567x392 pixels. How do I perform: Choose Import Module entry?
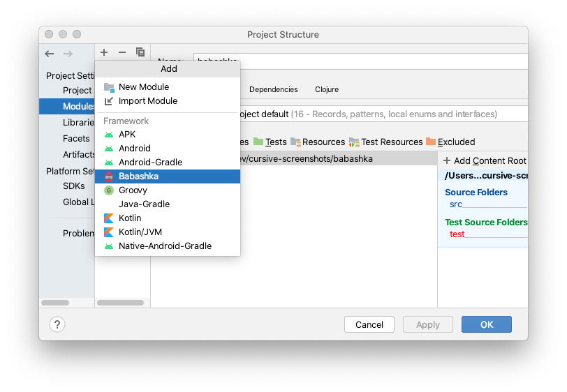pos(168,101)
